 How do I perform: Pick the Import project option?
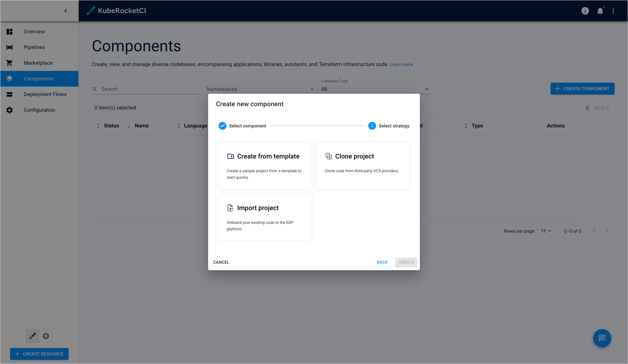[x=265, y=217]
